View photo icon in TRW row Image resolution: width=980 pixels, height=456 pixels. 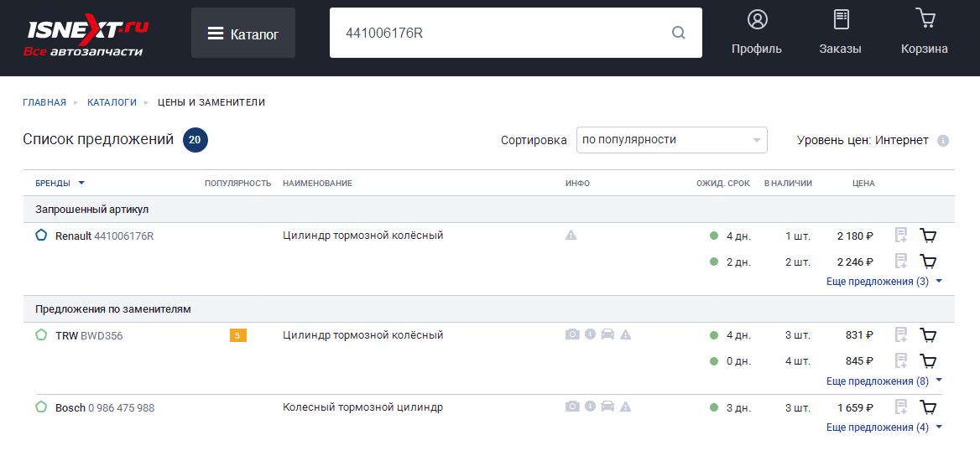click(572, 334)
